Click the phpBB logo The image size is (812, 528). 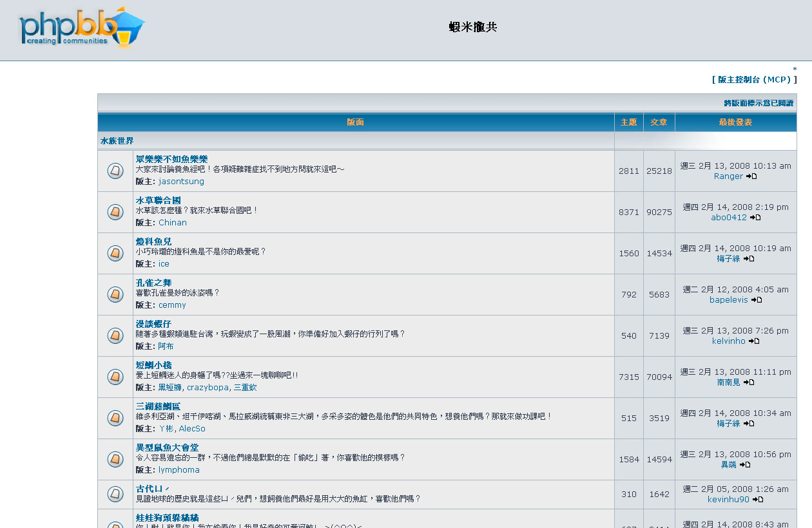(x=82, y=28)
